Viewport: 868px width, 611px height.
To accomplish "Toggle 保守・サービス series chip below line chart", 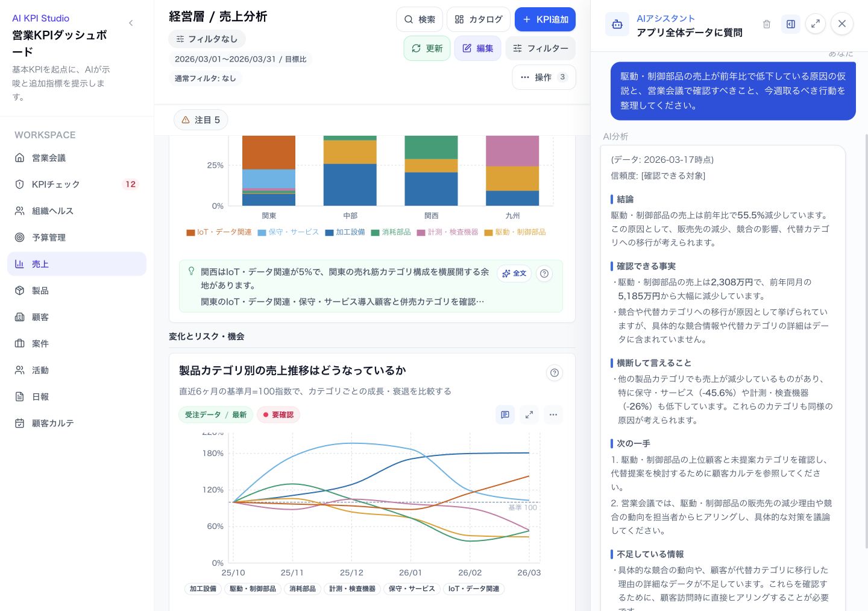I will [x=412, y=589].
